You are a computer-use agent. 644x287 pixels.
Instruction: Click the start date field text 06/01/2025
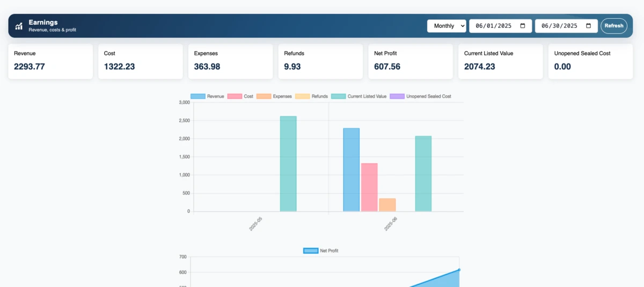(x=493, y=26)
